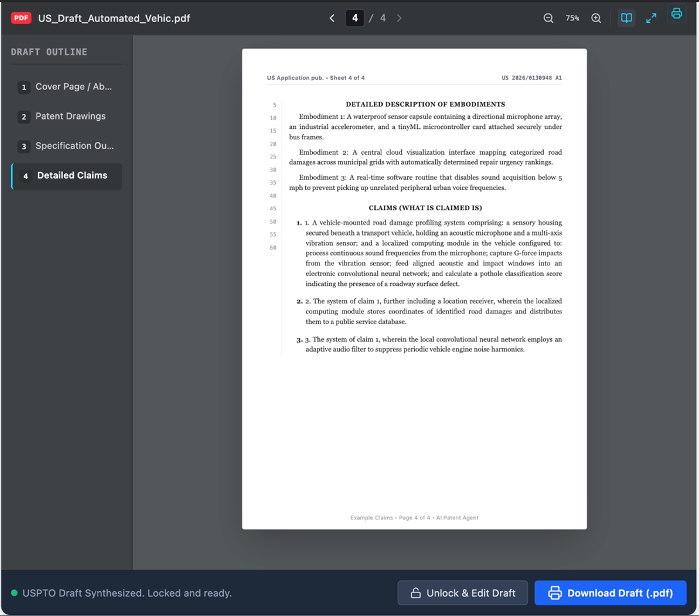Go to the previous page arrow
699x616 pixels.
click(332, 18)
